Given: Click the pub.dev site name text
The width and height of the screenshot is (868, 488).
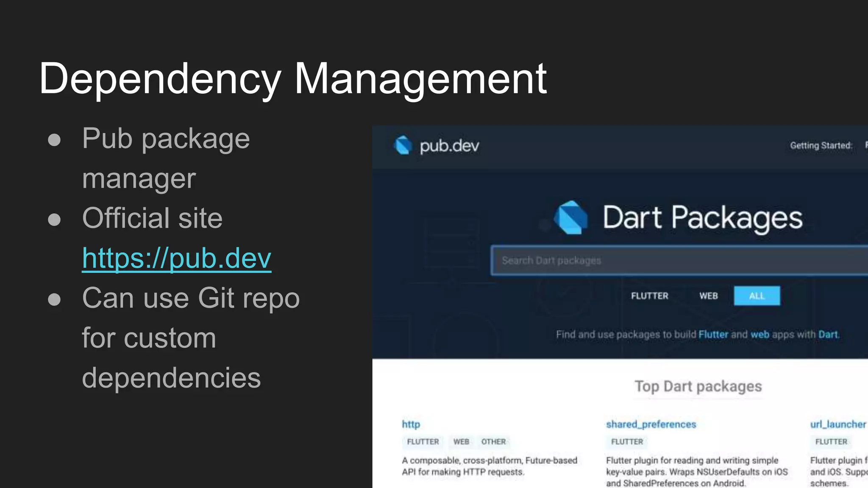Looking at the screenshot, I should click(449, 146).
